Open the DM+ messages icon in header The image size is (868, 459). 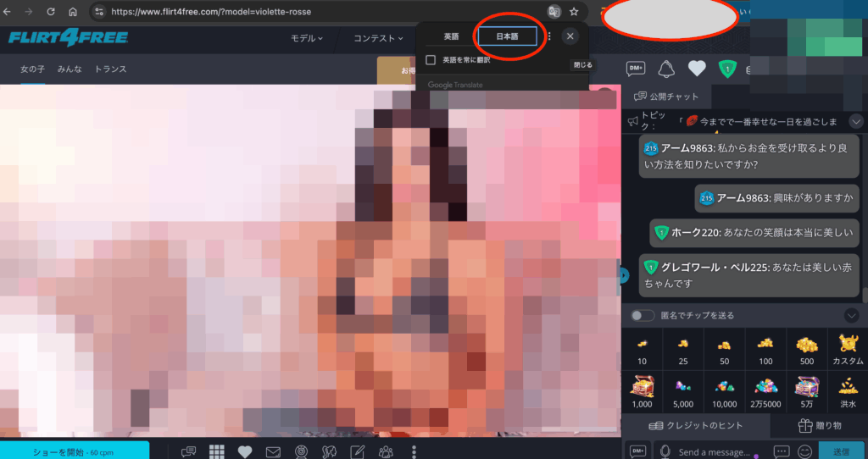pos(636,69)
